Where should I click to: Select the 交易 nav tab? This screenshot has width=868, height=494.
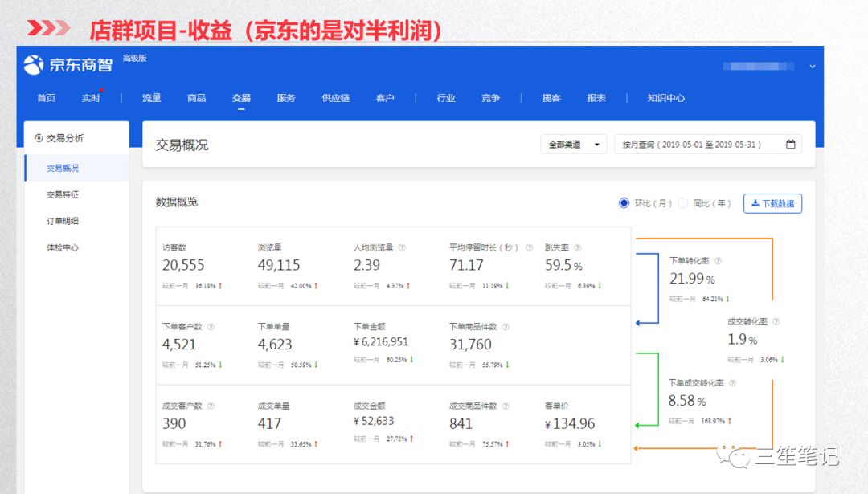[241, 98]
